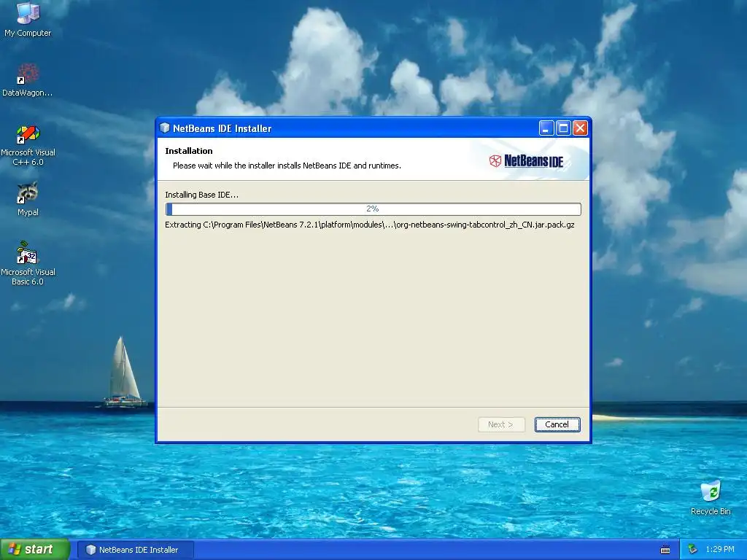This screenshot has height=560, width=747.
Task: Select the DataWagon desktop shortcut
Action: tap(28, 79)
